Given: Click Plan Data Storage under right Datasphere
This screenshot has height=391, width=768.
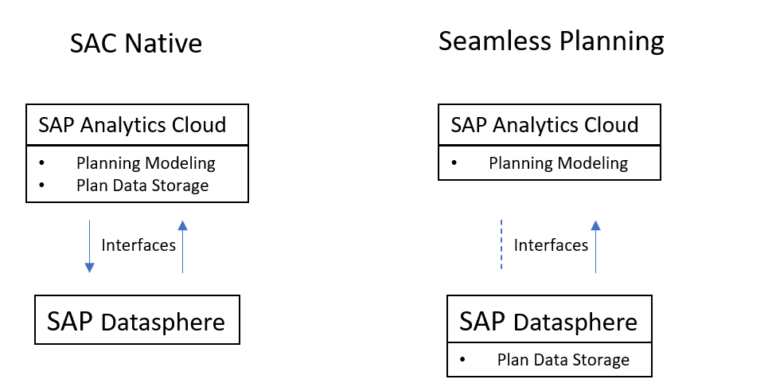Looking at the screenshot, I should point(563,360).
